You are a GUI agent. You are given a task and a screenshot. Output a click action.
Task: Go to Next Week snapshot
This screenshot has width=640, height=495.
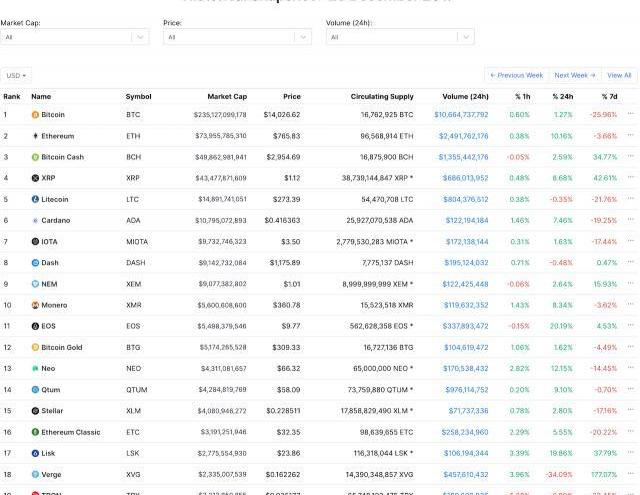point(575,75)
